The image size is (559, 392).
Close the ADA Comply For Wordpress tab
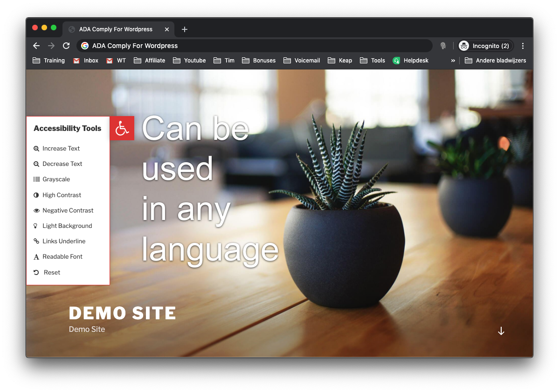(x=167, y=29)
